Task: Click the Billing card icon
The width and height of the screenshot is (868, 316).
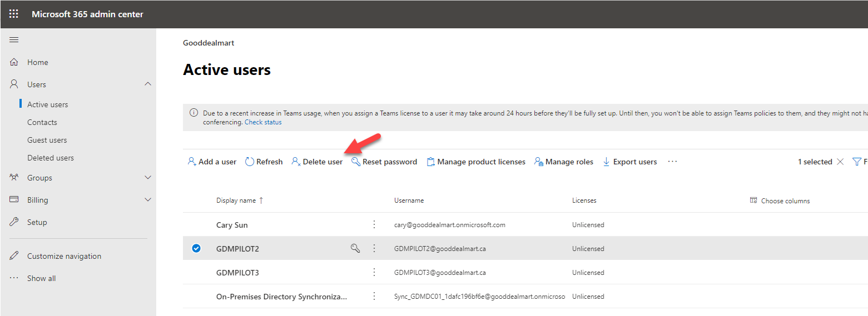Action: 14,200
